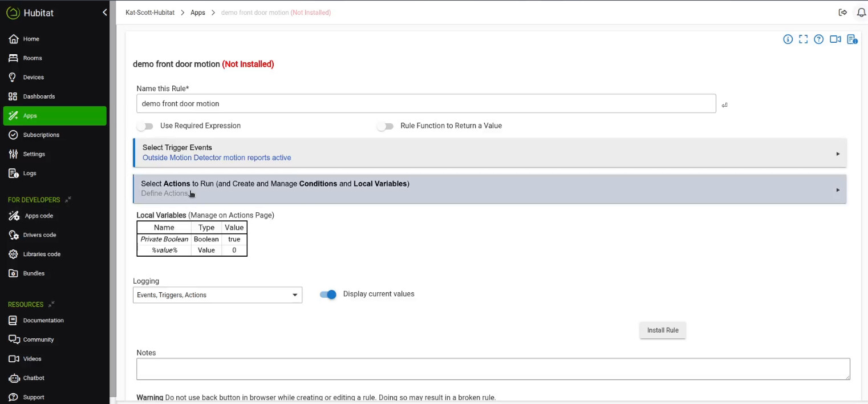Click the Apps wand icon in the sidebar

pyautogui.click(x=13, y=116)
